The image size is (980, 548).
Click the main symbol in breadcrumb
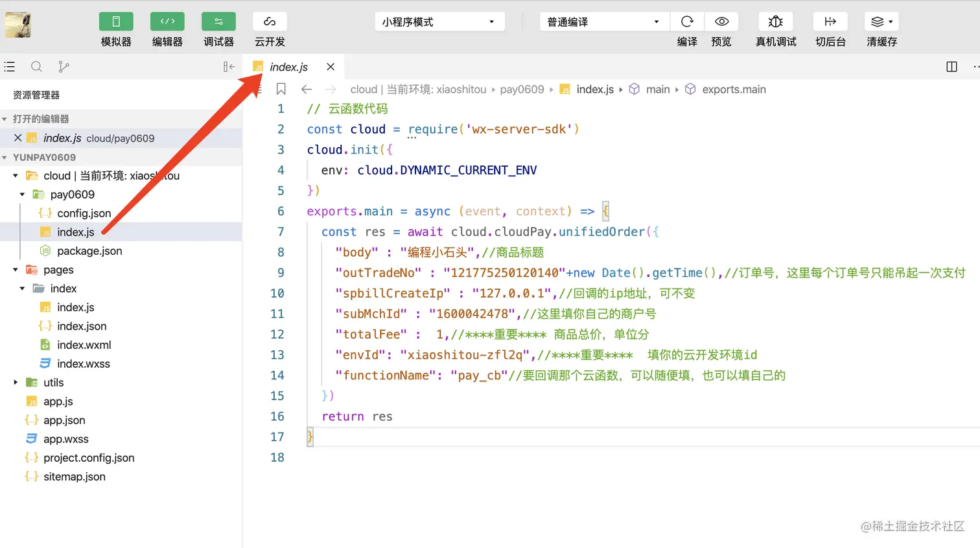658,89
